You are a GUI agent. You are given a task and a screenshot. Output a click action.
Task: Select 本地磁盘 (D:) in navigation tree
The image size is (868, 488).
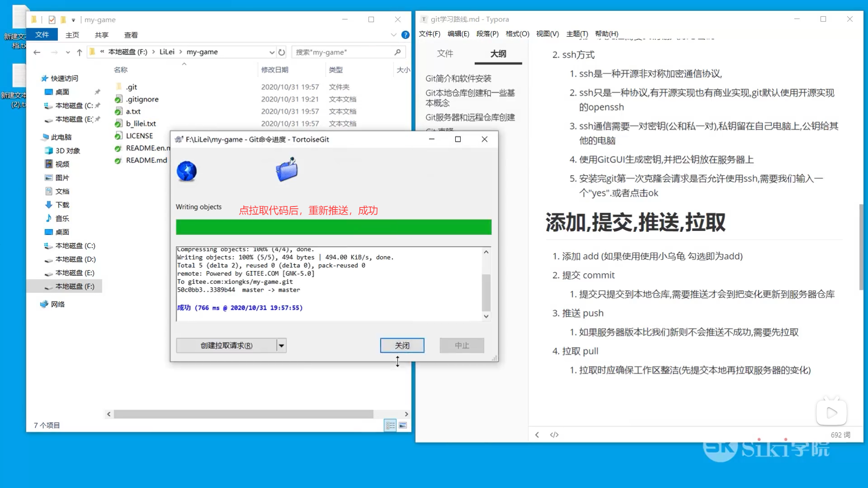75,259
